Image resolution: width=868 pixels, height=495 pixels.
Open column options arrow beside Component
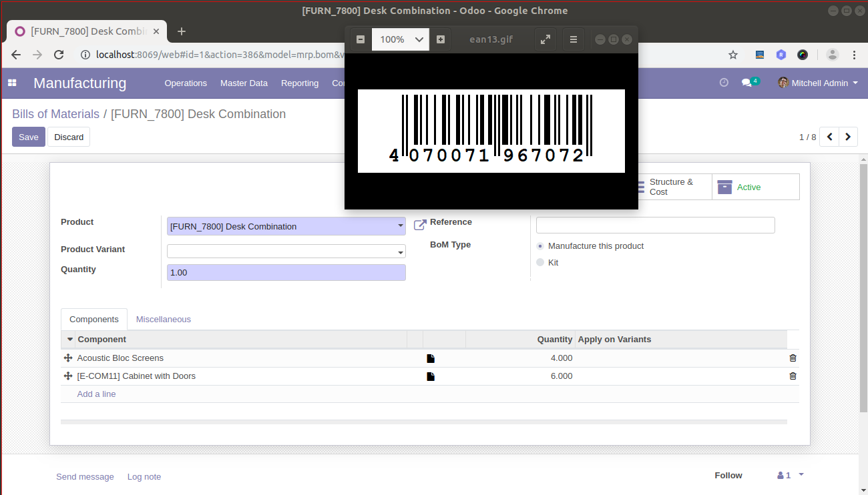(x=70, y=340)
